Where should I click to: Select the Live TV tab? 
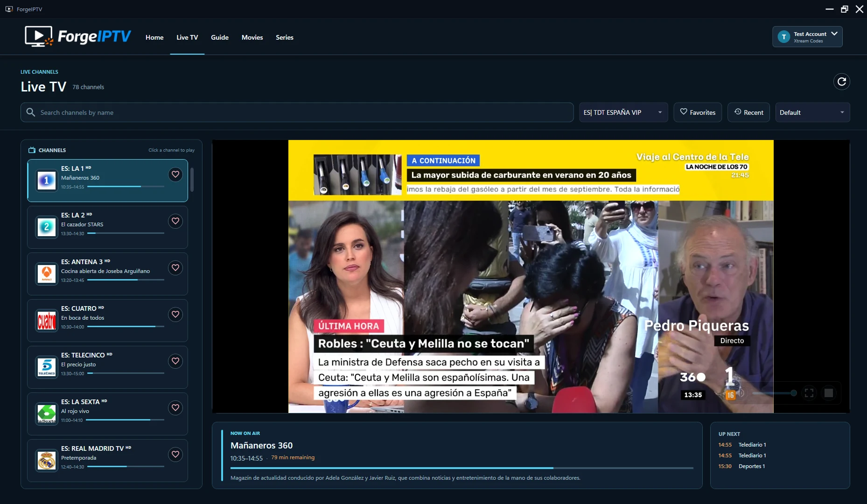187,37
